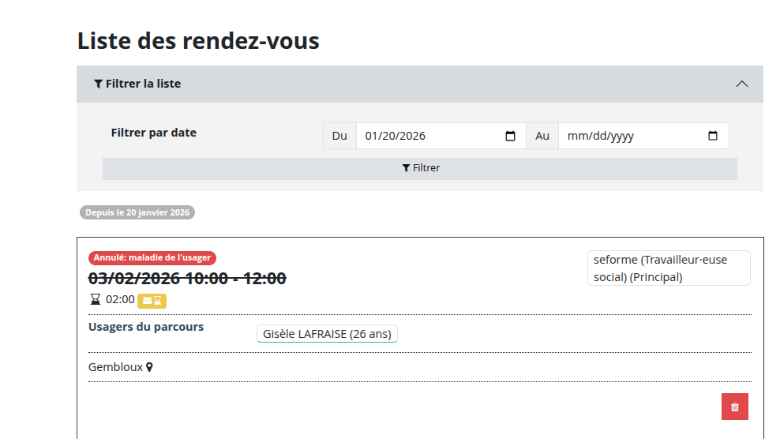Click the Usagers du parcours label

pos(146,327)
